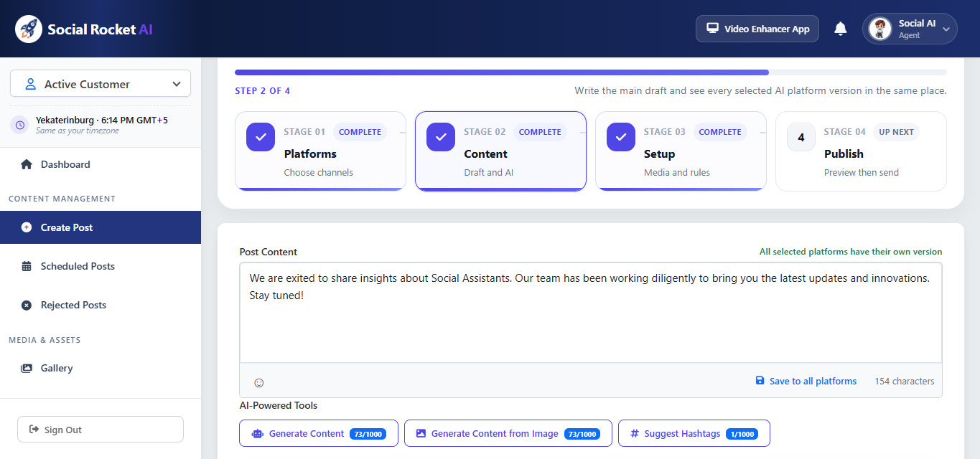The image size is (980, 459).
Task: Click the clock icon next to Yekaterinburg
Action: tap(20, 125)
